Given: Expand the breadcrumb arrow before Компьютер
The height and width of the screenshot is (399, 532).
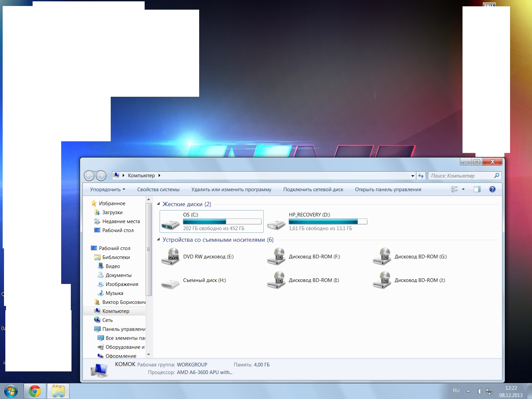Looking at the screenshot, I should pyautogui.click(x=124, y=176).
